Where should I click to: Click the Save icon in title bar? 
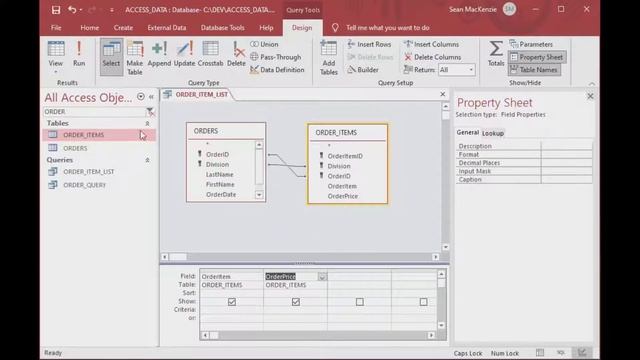pos(56,10)
